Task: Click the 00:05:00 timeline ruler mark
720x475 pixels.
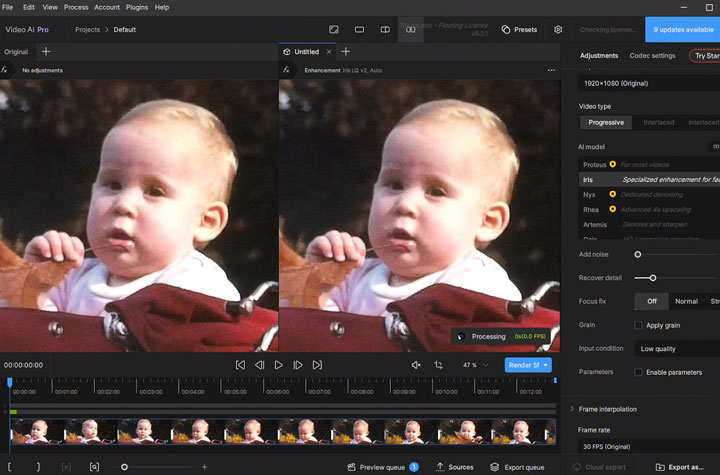Action: click(235, 392)
